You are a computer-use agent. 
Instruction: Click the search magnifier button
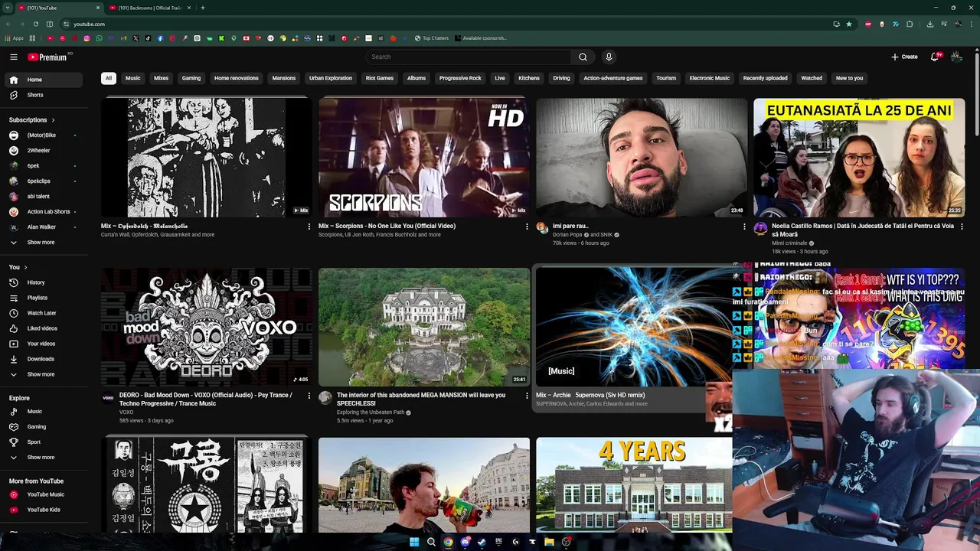pyautogui.click(x=583, y=57)
